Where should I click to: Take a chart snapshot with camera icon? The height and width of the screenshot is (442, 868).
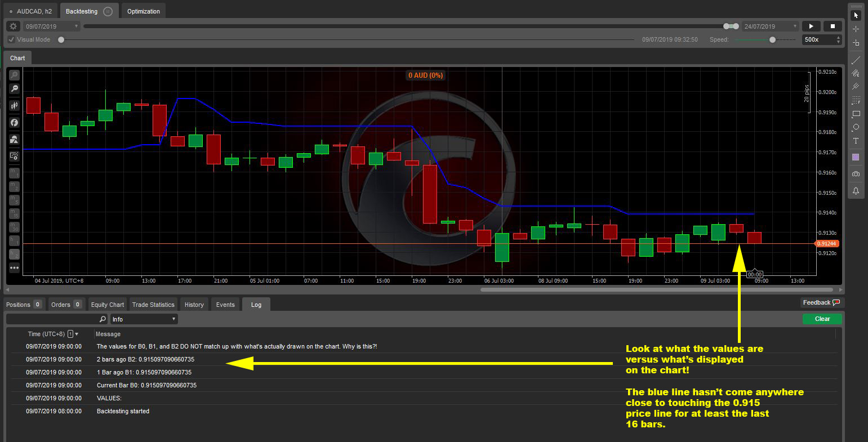856,175
